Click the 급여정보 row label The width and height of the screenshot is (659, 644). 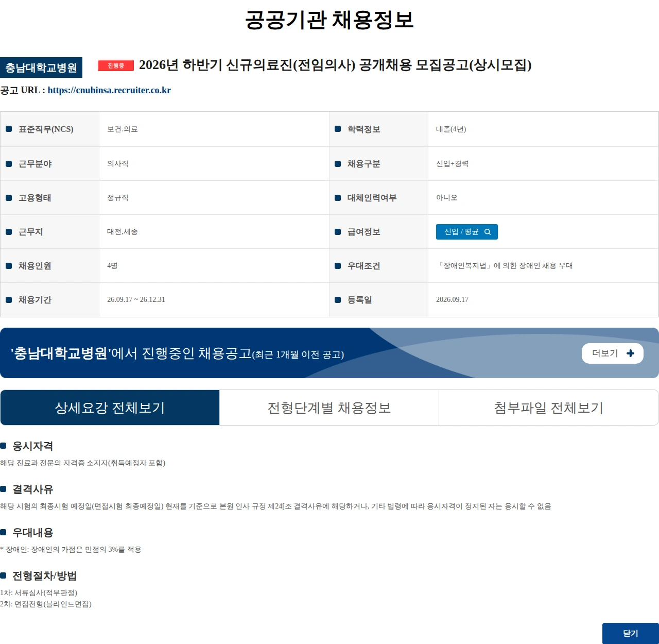[x=364, y=232]
